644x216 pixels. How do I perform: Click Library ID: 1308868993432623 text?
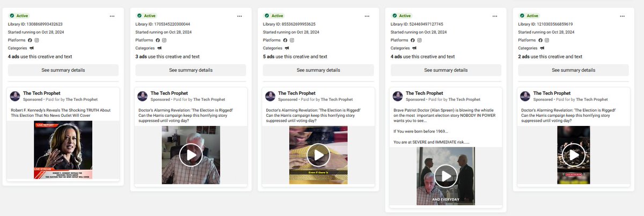(x=35, y=24)
